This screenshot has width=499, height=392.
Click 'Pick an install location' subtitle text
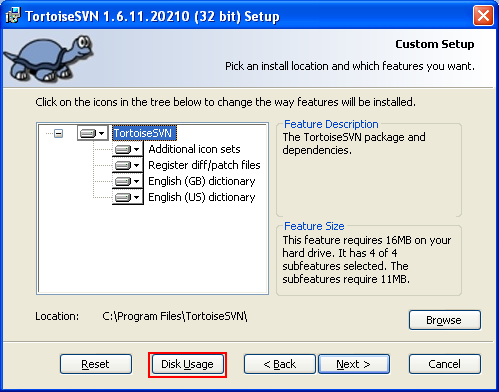[350, 66]
